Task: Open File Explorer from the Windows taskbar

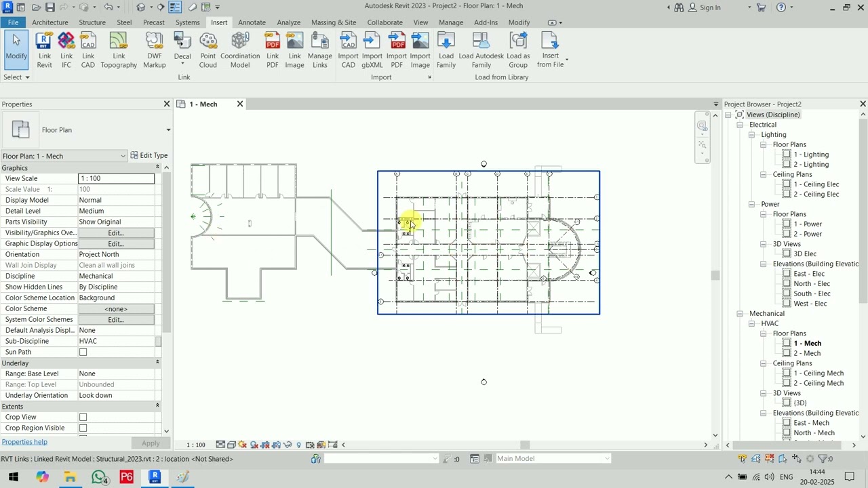Action: click(x=70, y=477)
